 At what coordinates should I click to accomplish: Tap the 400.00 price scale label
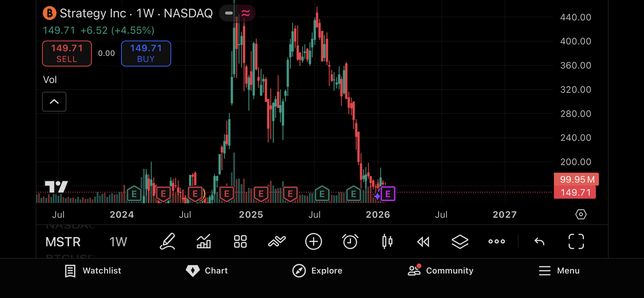click(576, 41)
